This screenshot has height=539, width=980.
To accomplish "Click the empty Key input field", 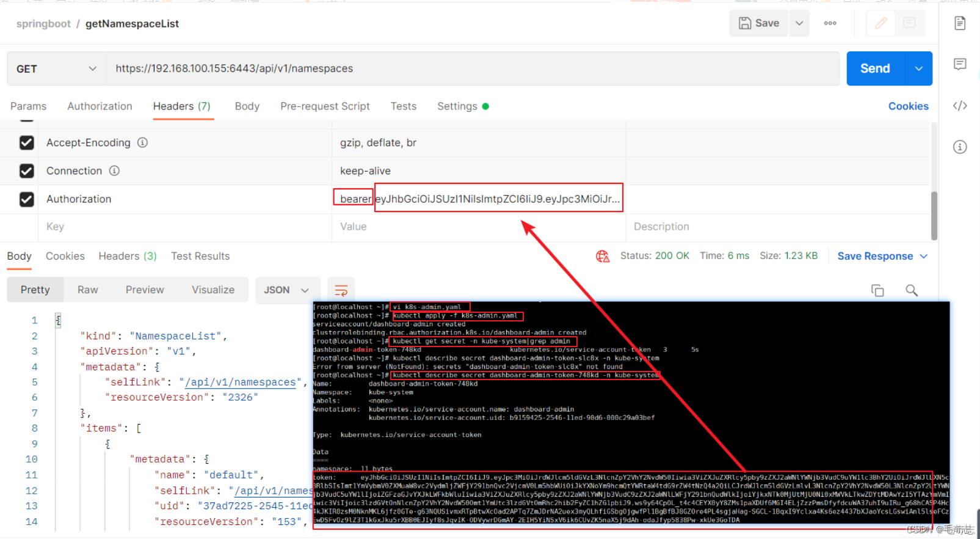I will tap(185, 227).
